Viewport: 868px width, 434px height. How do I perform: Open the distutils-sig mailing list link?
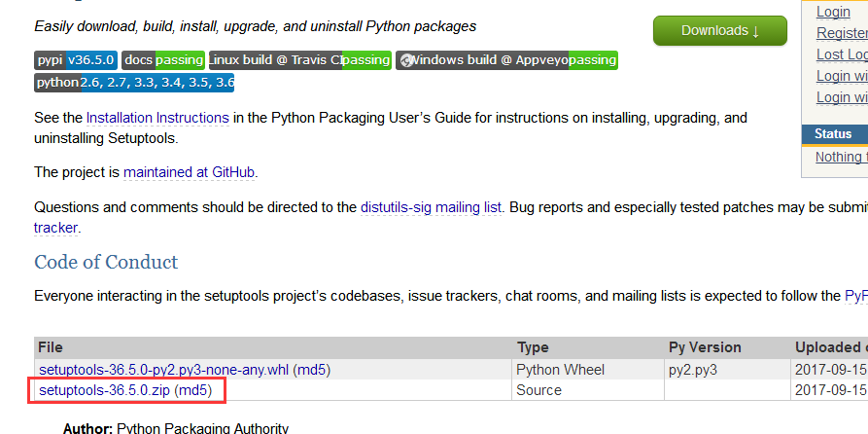click(431, 208)
